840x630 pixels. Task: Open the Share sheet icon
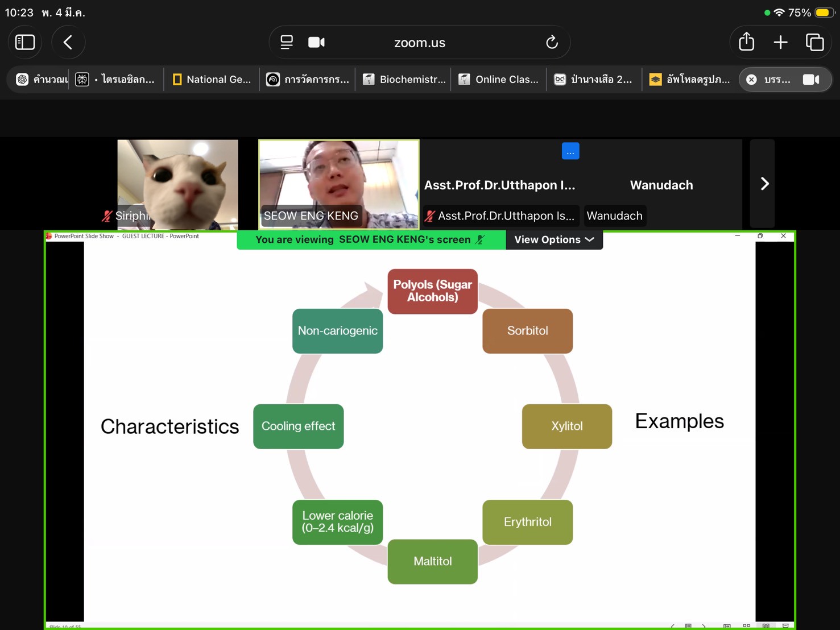tap(746, 43)
